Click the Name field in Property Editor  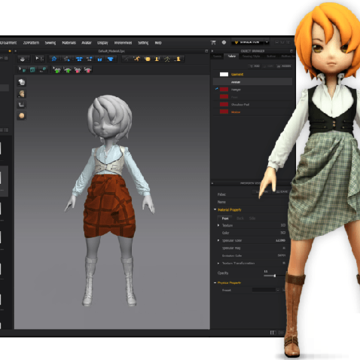[x=252, y=202]
